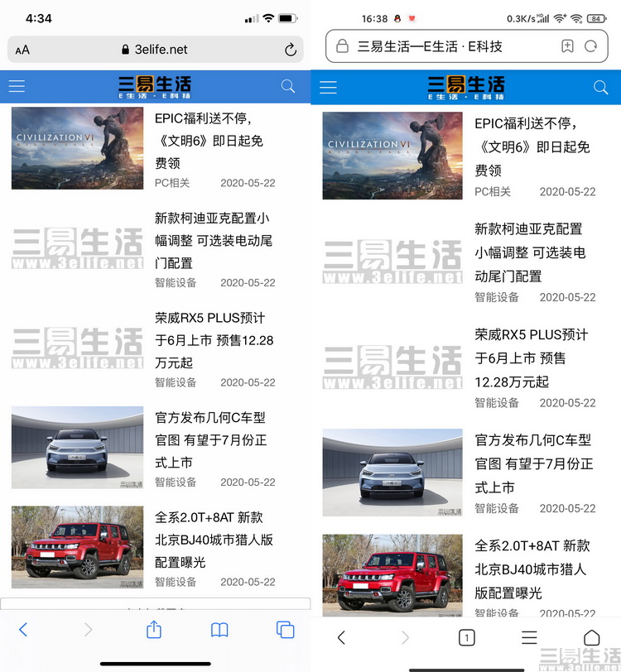Open EPIC福利送不停 article title on right phone

click(532, 147)
